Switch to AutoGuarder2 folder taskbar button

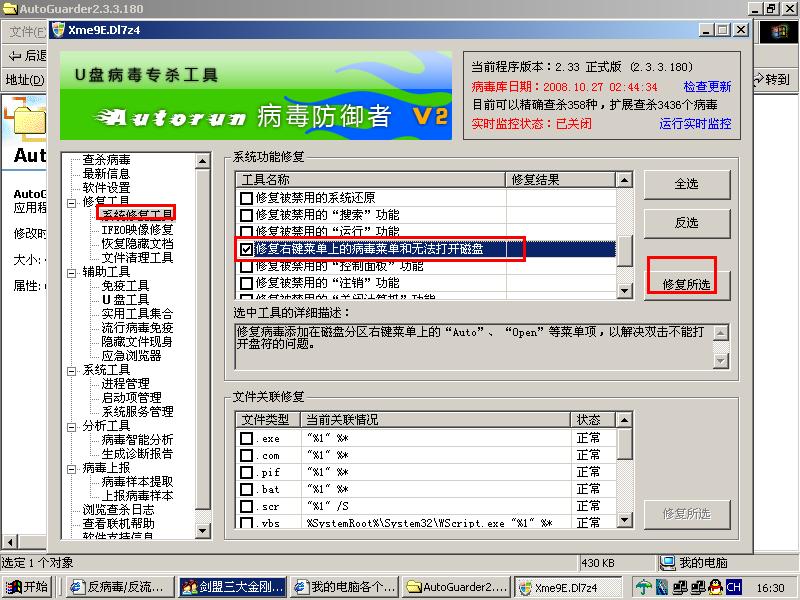[457, 587]
